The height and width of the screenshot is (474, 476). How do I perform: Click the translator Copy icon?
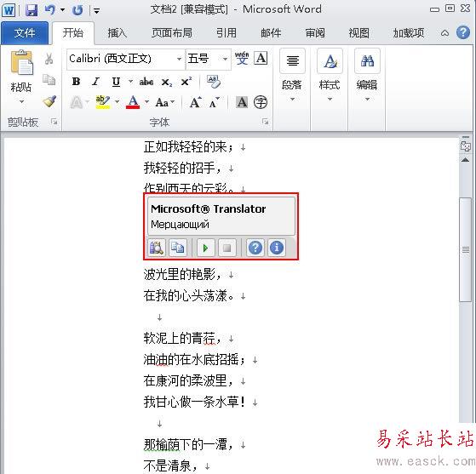click(178, 248)
